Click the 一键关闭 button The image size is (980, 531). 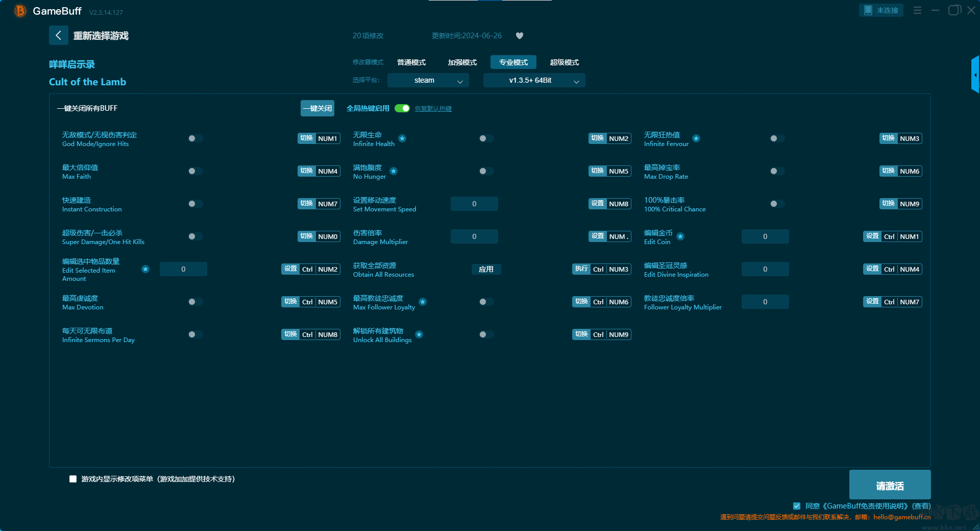317,108
